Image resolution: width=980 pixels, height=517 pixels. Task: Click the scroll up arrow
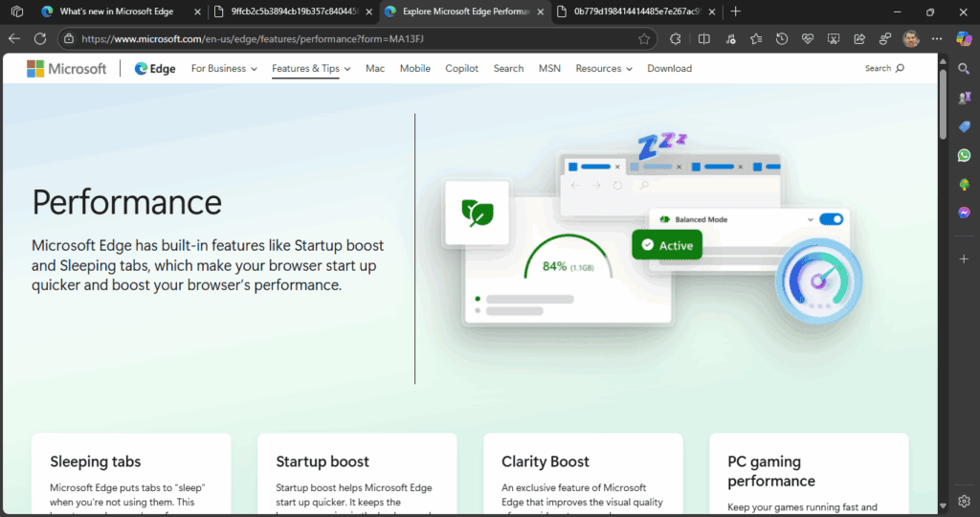click(943, 60)
